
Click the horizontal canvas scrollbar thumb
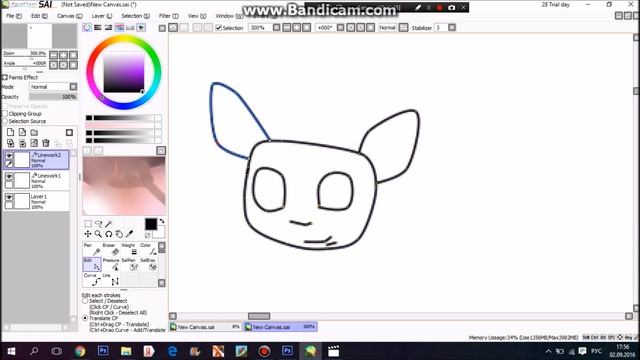click(x=259, y=316)
